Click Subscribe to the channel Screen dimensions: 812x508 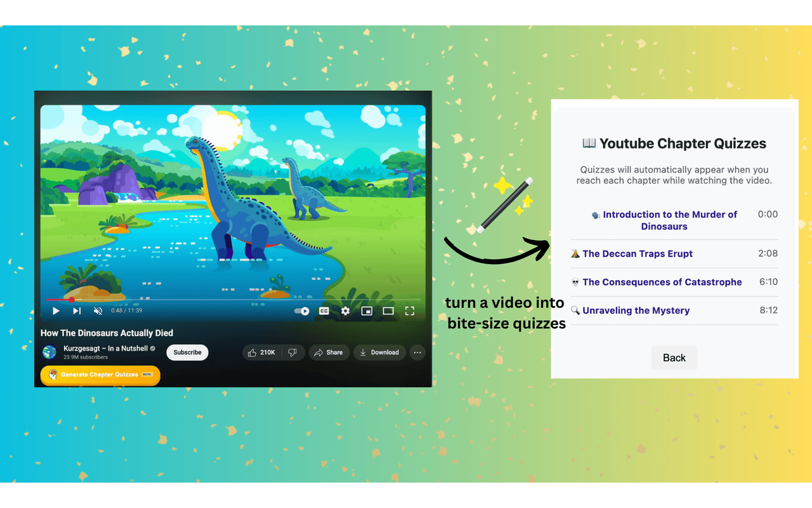click(187, 352)
